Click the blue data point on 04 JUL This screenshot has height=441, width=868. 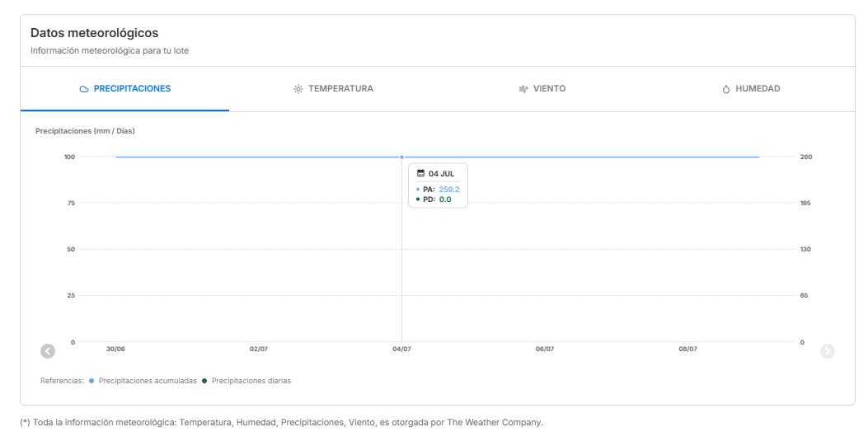[x=402, y=157]
